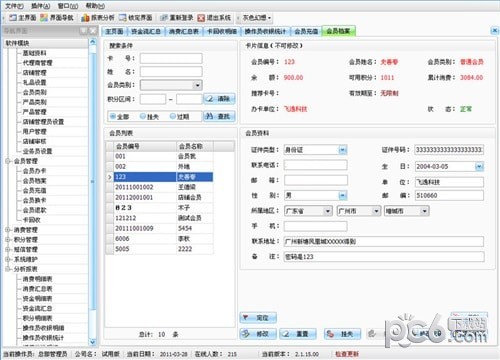Open 会员充值 in the navigation tree
Viewport: 500px width, 360px height.
pos(34,191)
